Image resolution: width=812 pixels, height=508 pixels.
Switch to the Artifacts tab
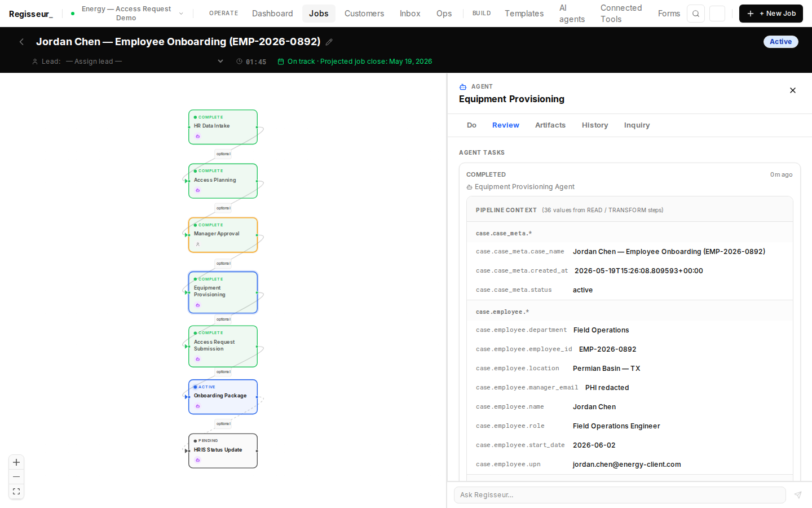click(550, 125)
